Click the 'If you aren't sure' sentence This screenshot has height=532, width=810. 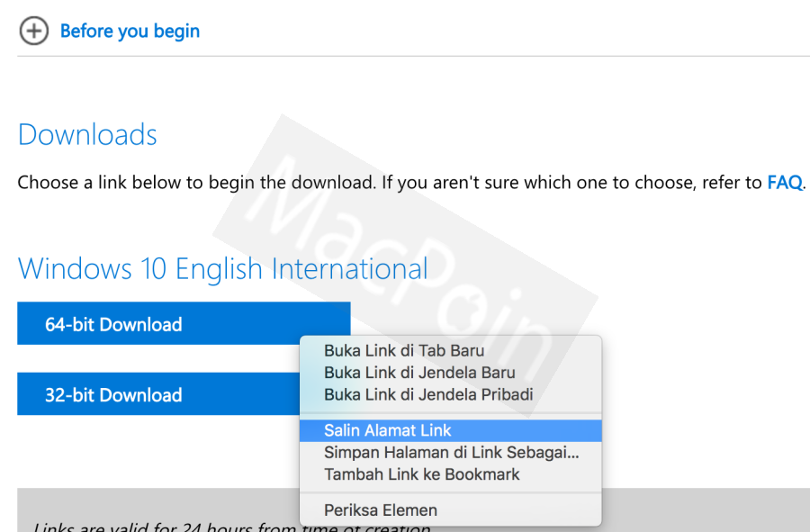[x=571, y=183]
